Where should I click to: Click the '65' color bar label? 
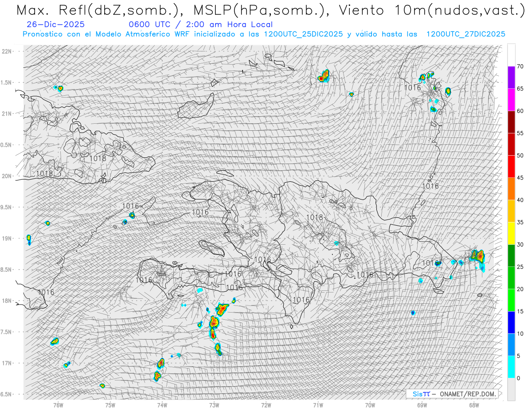tap(520, 89)
